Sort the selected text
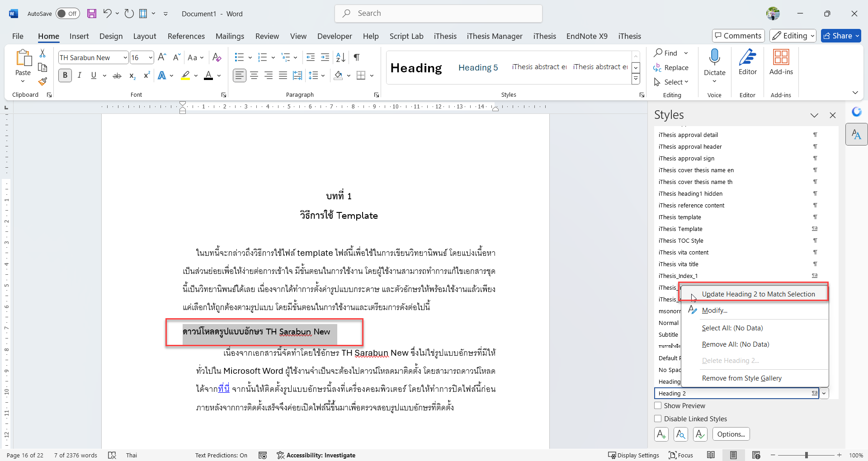This screenshot has height=461, width=868. [x=341, y=57]
